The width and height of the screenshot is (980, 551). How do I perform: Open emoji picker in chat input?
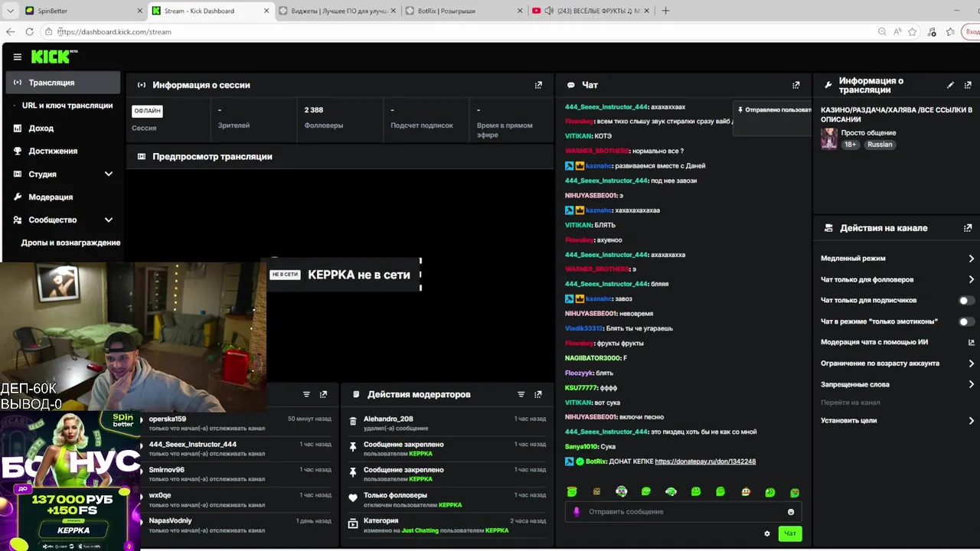click(x=791, y=511)
